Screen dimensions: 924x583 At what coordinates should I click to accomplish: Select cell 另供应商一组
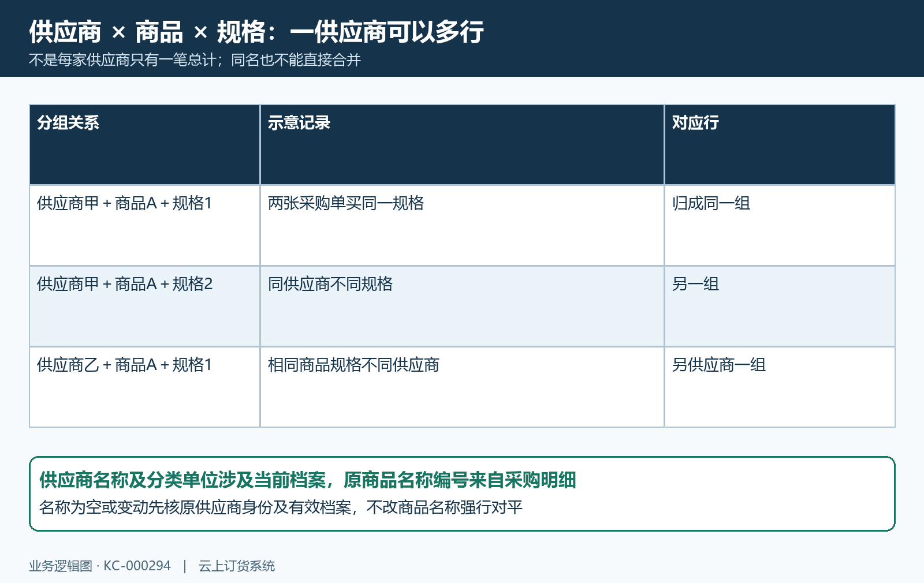coord(780,387)
